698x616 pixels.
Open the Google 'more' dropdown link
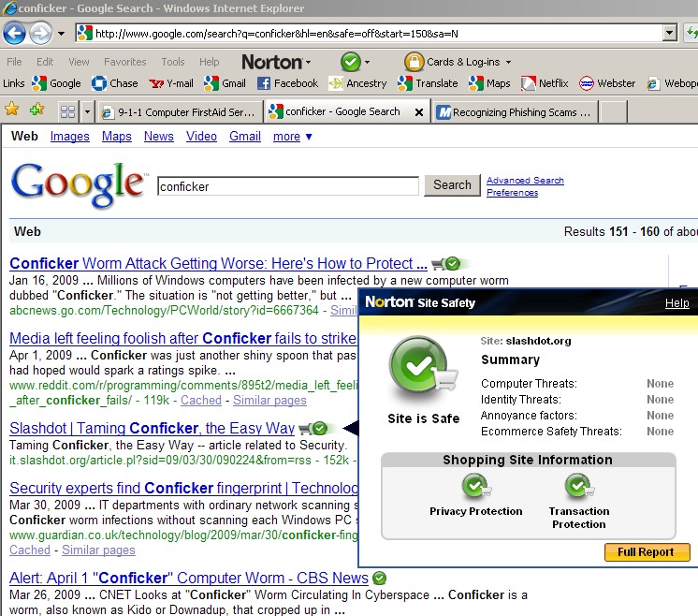[x=292, y=137]
